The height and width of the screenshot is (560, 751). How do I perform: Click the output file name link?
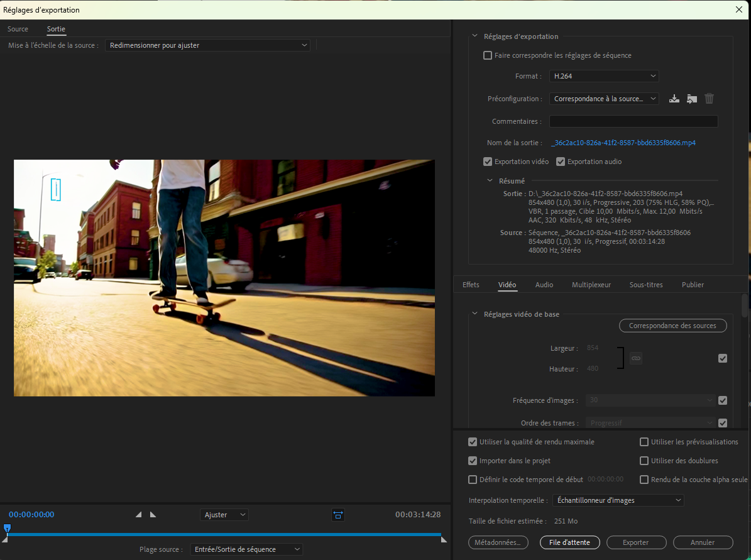coord(623,143)
